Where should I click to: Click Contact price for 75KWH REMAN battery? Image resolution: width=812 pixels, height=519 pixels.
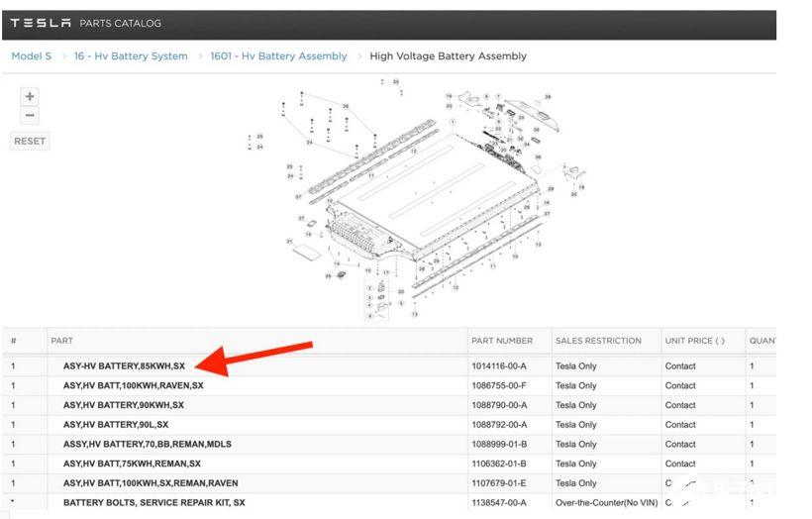(x=680, y=464)
